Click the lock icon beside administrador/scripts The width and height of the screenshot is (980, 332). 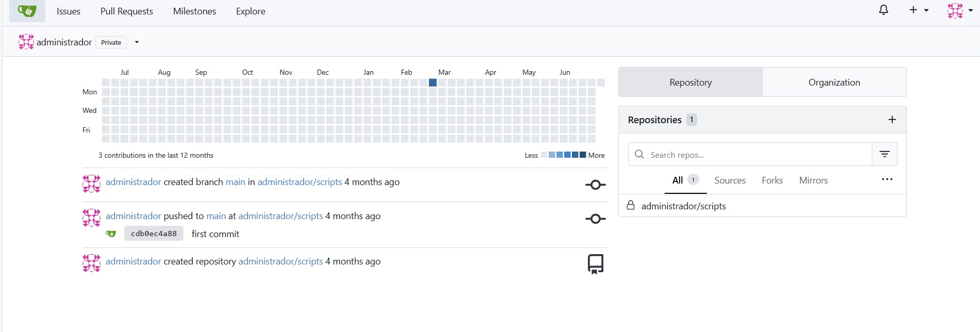point(631,205)
